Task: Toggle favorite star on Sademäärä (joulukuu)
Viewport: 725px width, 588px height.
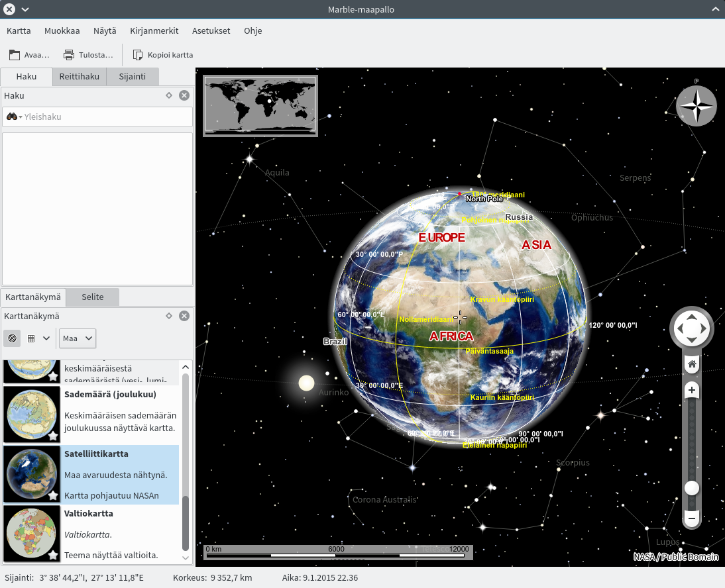Action: 53,436
